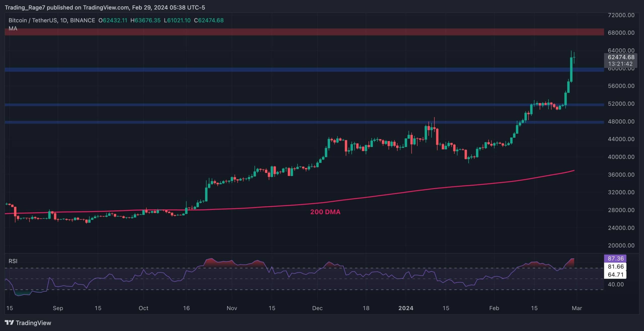Click the candle countdown timer 13:21:42
This screenshot has width=644, height=331.
pos(620,64)
